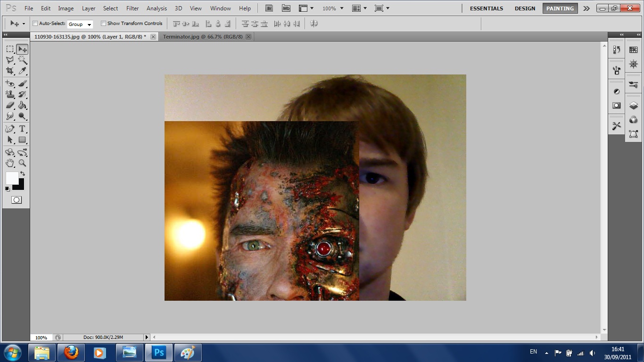Select the Pattern Stamp tool
The image size is (644, 362).
[10, 94]
